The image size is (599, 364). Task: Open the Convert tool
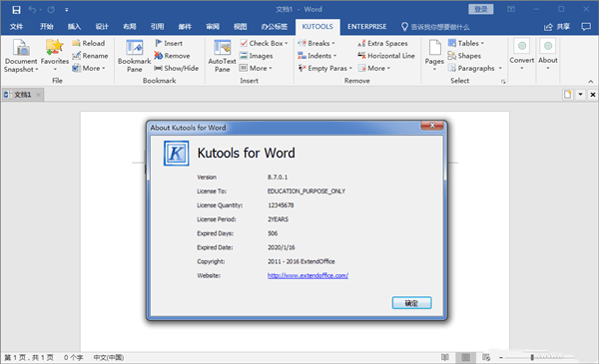click(522, 54)
